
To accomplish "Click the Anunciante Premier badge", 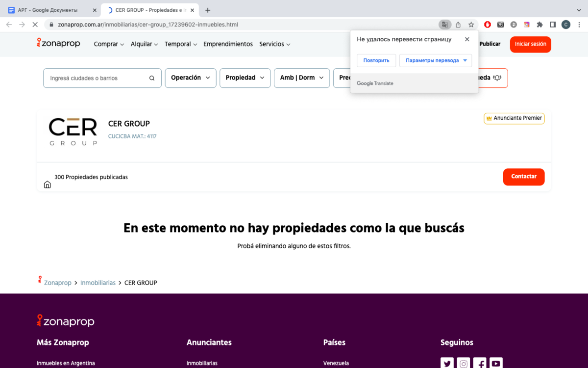I will [x=514, y=118].
